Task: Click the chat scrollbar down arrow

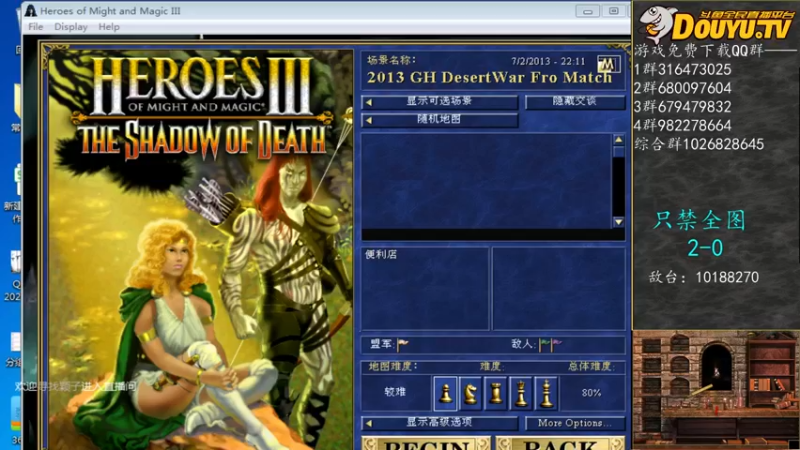Action: click(618, 222)
